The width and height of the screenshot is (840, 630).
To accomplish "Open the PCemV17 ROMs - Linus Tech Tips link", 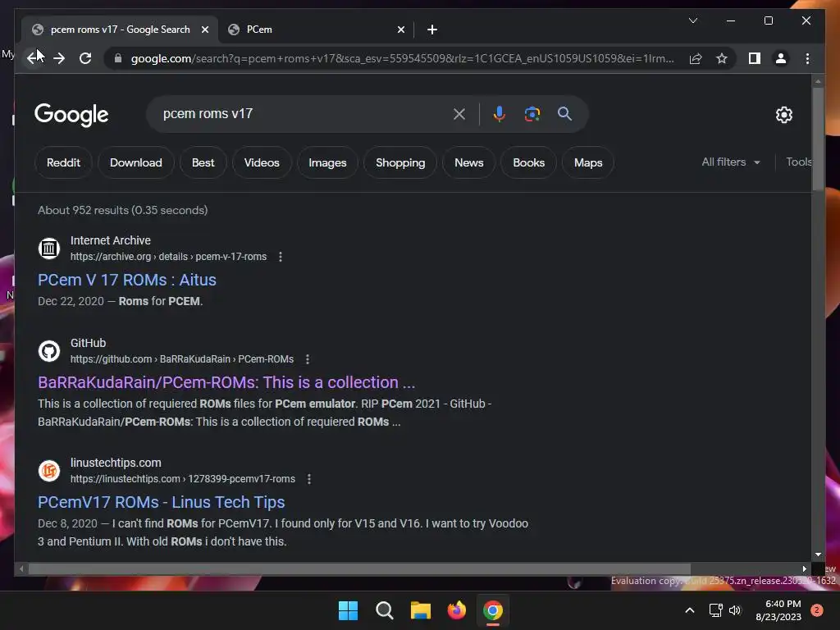I will pos(162,502).
